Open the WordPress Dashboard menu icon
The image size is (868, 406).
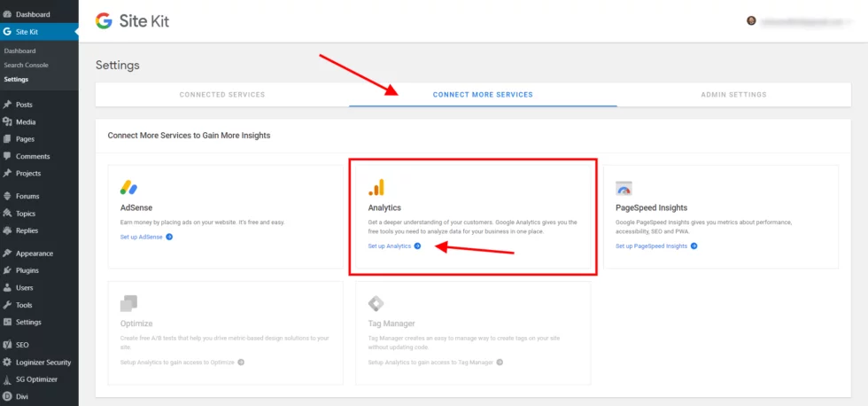click(7, 14)
